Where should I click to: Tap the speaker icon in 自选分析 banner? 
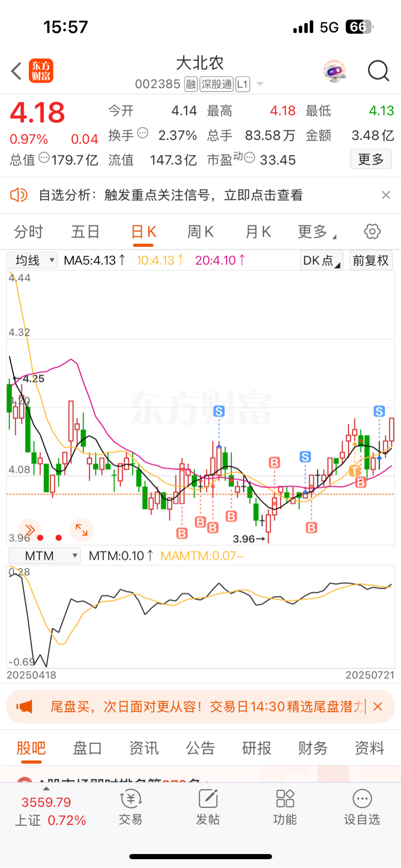pos(19,195)
